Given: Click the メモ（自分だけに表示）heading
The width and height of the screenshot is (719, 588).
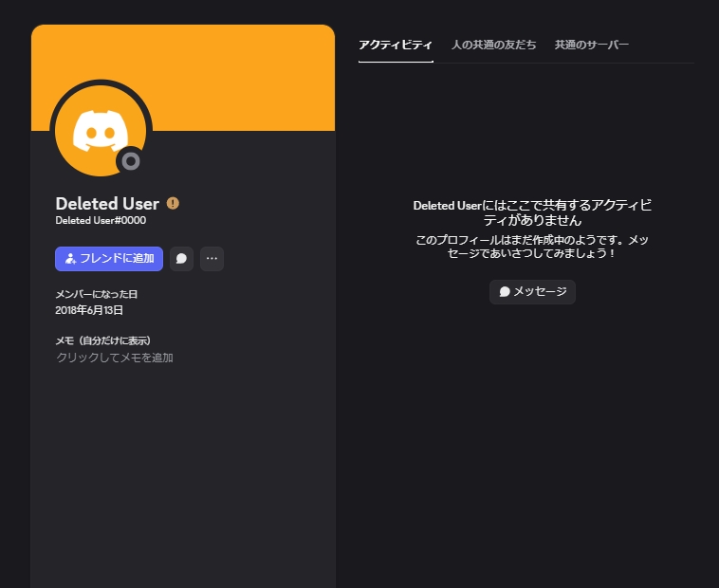Looking at the screenshot, I should [103, 340].
